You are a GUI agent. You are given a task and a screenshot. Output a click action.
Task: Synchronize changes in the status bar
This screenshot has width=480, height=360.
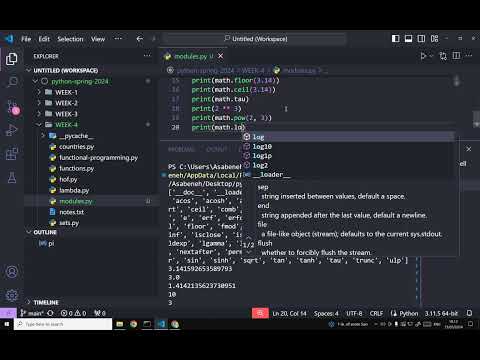point(50,313)
